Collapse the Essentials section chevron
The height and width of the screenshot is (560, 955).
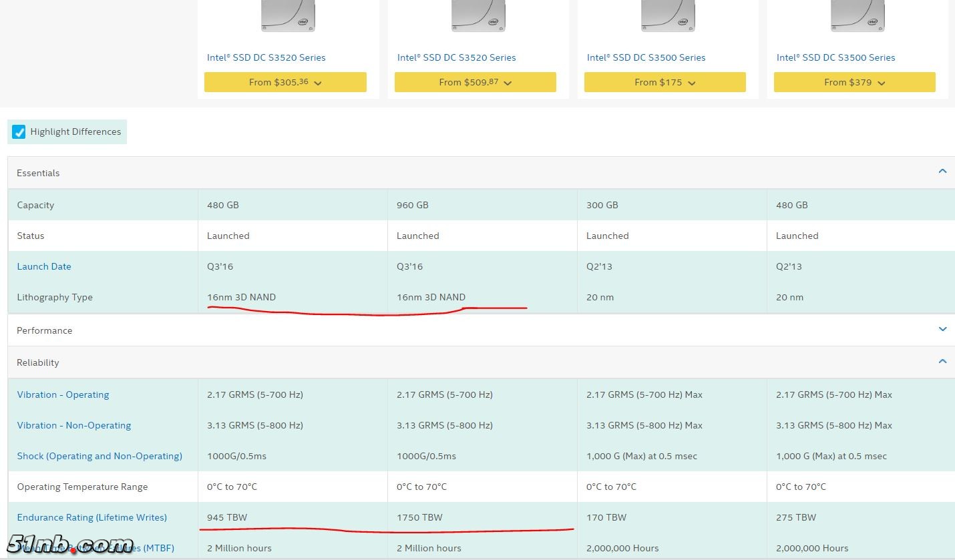coord(942,172)
